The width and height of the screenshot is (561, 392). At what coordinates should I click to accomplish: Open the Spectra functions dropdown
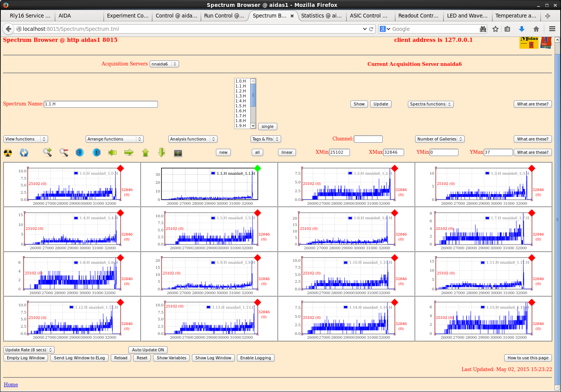(430, 104)
